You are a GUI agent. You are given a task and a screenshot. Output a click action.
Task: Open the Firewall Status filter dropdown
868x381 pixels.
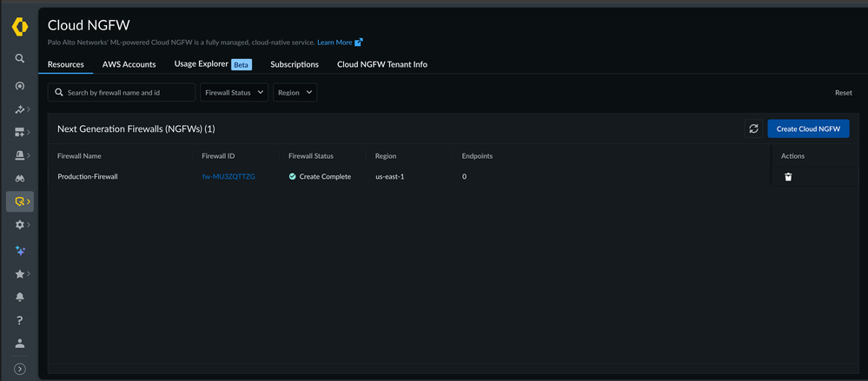(x=235, y=92)
